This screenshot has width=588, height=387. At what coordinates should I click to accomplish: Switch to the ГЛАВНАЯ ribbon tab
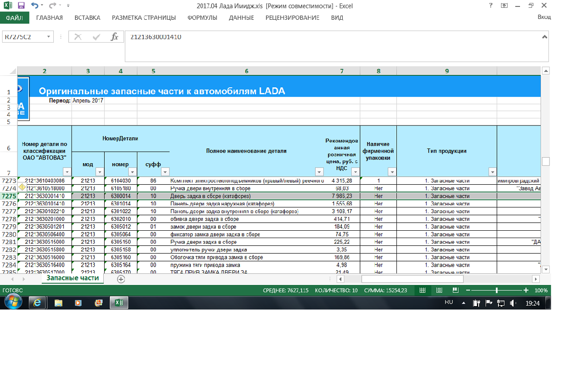[49, 17]
